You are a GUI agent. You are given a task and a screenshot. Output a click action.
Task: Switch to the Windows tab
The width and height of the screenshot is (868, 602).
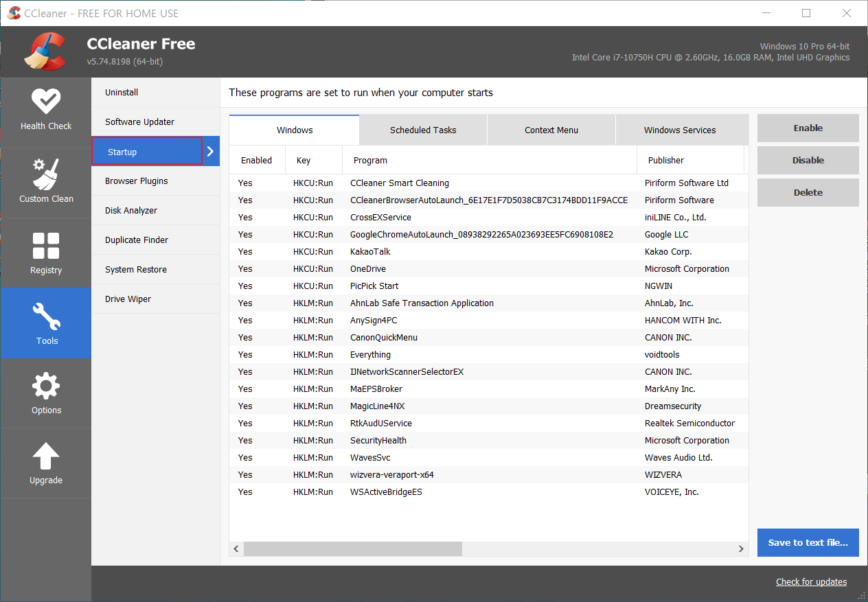point(295,130)
